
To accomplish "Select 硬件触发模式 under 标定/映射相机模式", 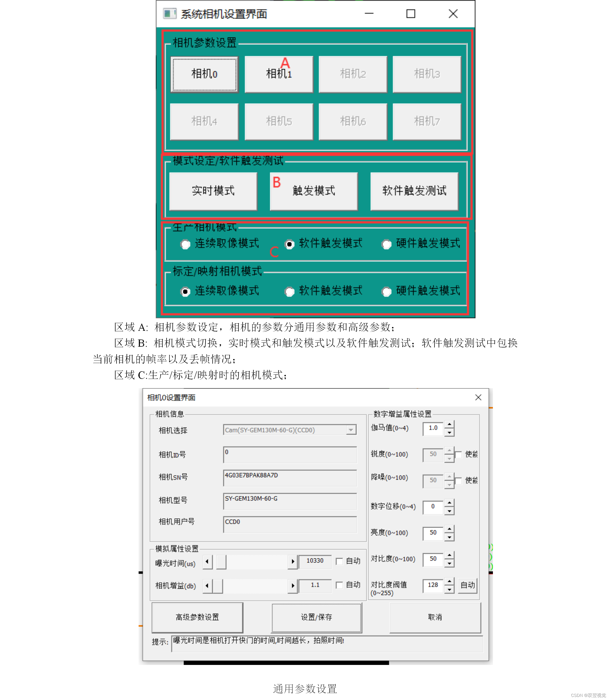I will (x=387, y=292).
